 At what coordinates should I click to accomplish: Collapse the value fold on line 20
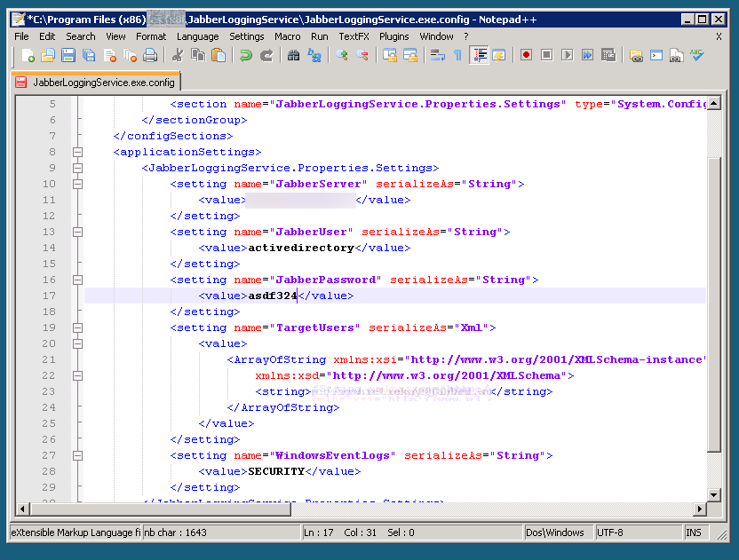coord(78,343)
